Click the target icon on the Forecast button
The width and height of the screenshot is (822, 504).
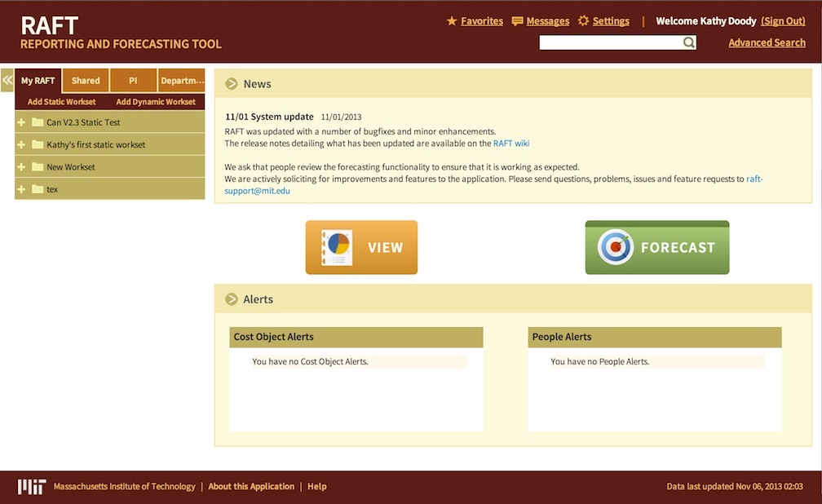click(616, 247)
